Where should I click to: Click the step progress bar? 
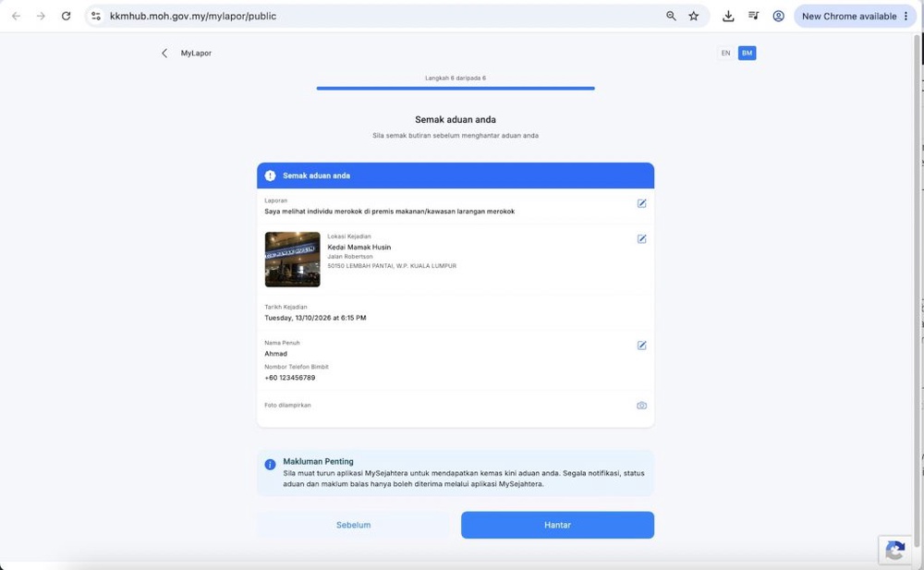[456, 89]
